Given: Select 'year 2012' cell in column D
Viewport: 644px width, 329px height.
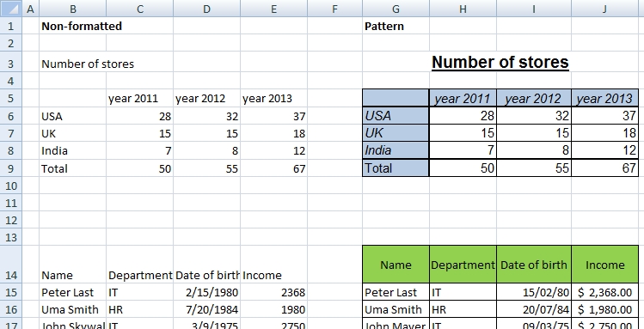Looking at the screenshot, I should 206,99.
